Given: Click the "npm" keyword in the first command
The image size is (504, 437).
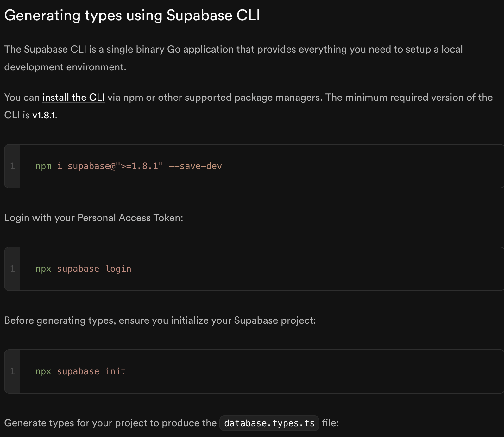Looking at the screenshot, I should 43,166.
